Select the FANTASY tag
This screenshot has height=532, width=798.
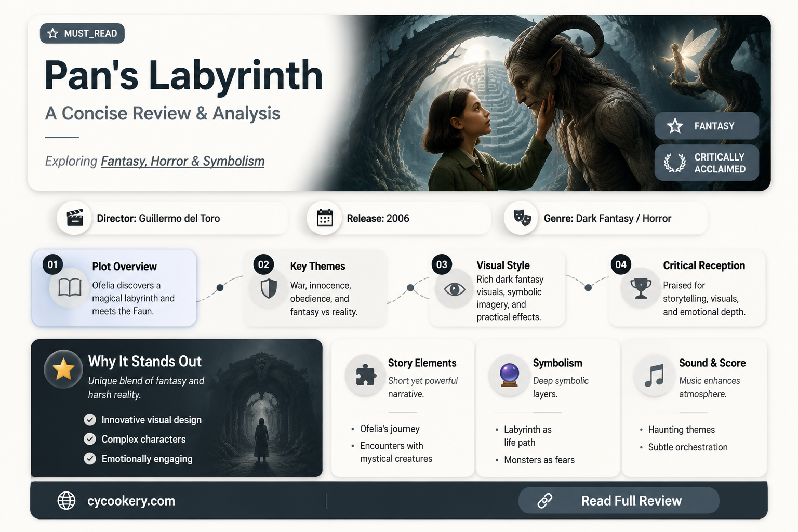pyautogui.click(x=707, y=126)
